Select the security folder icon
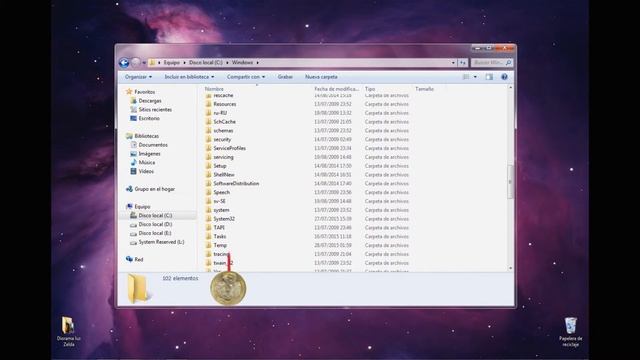 pos(209,140)
